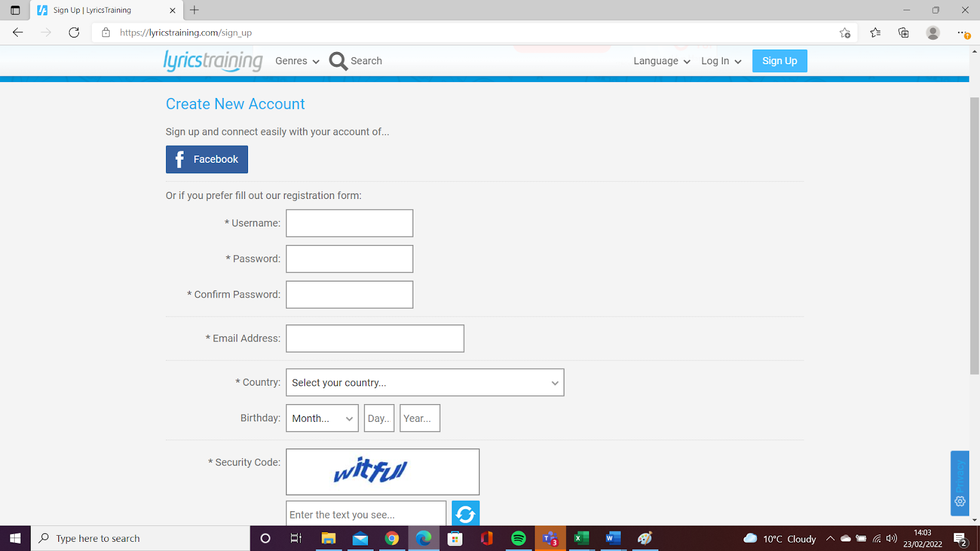Open the notification center icon

(x=960, y=539)
